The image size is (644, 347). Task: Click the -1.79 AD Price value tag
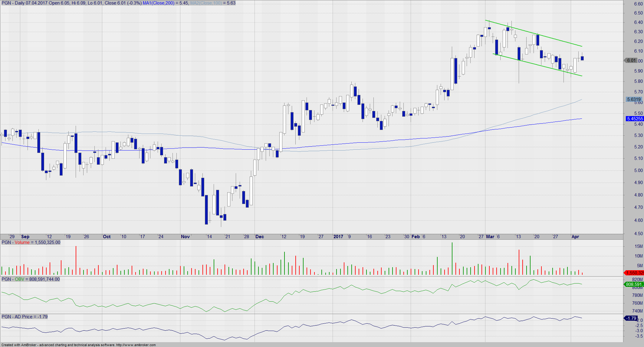pyautogui.click(x=631, y=318)
